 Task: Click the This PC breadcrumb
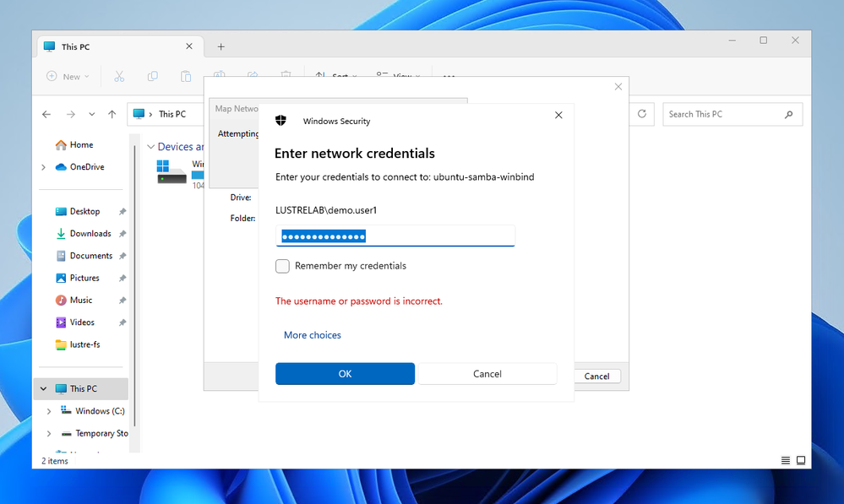[x=172, y=114]
